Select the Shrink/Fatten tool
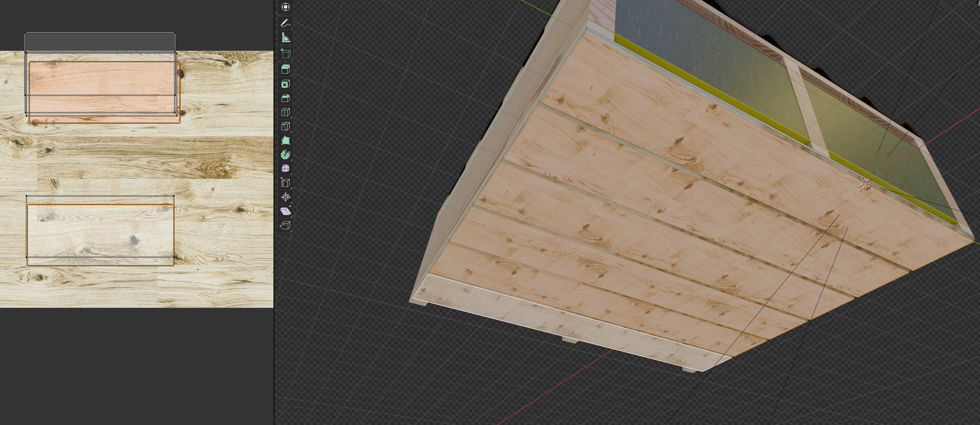The height and width of the screenshot is (425, 980). (x=285, y=197)
